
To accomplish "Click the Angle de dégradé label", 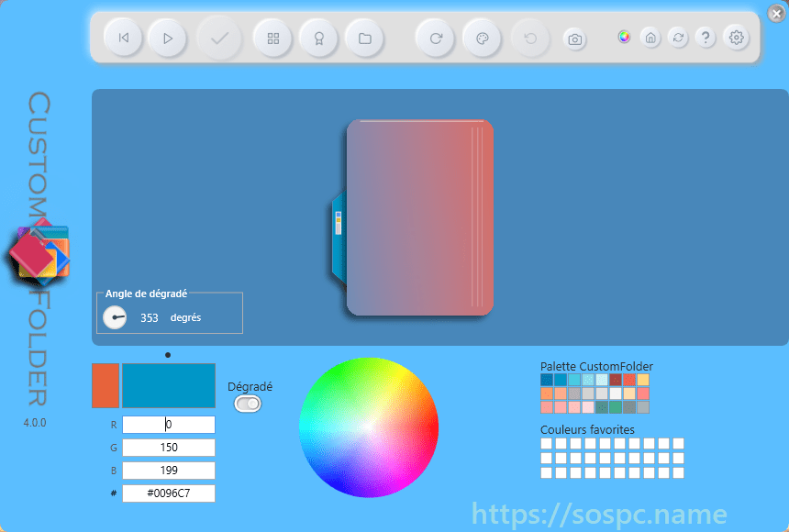I will [146, 294].
